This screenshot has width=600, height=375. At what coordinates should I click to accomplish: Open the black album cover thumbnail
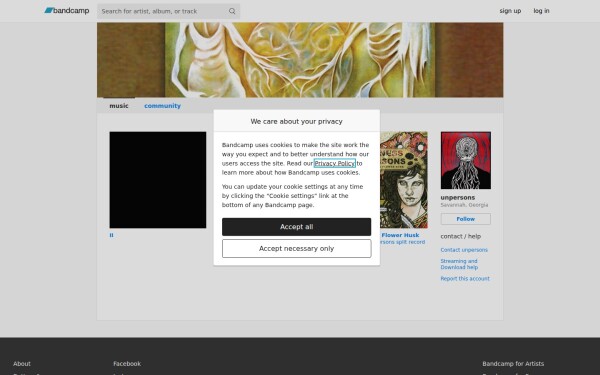point(158,180)
